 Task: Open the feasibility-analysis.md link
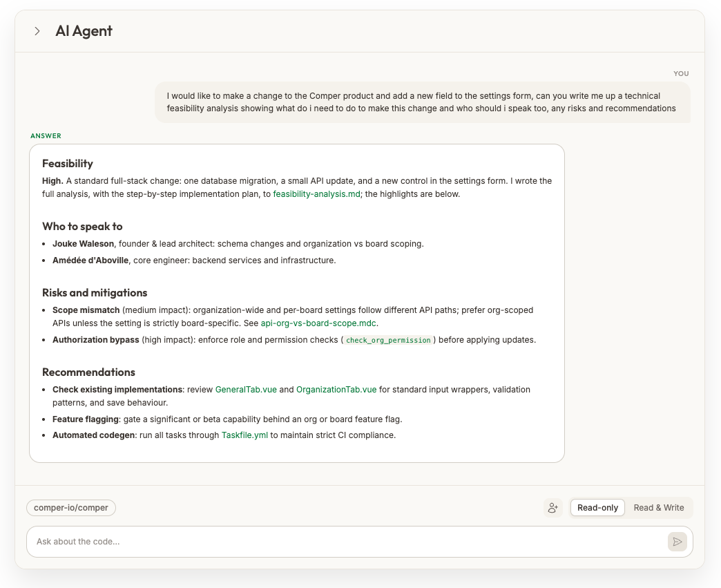coord(316,194)
